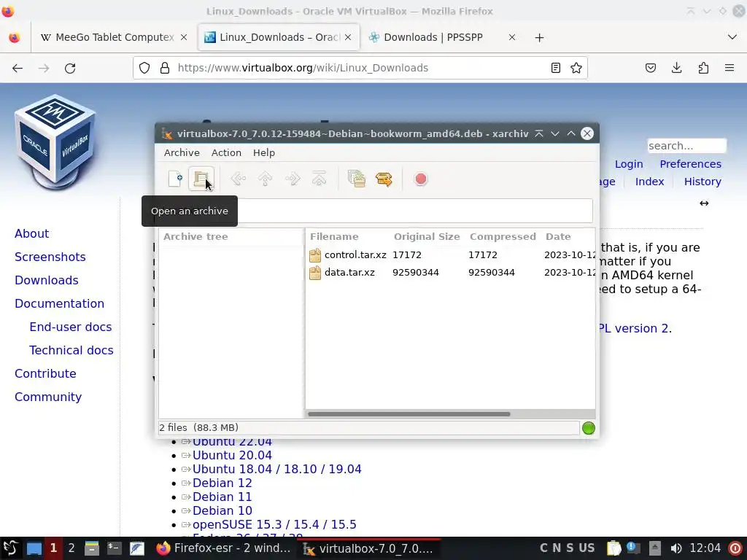
Task: Click the red Stop button in xarchiver toolbar
Action: click(421, 179)
